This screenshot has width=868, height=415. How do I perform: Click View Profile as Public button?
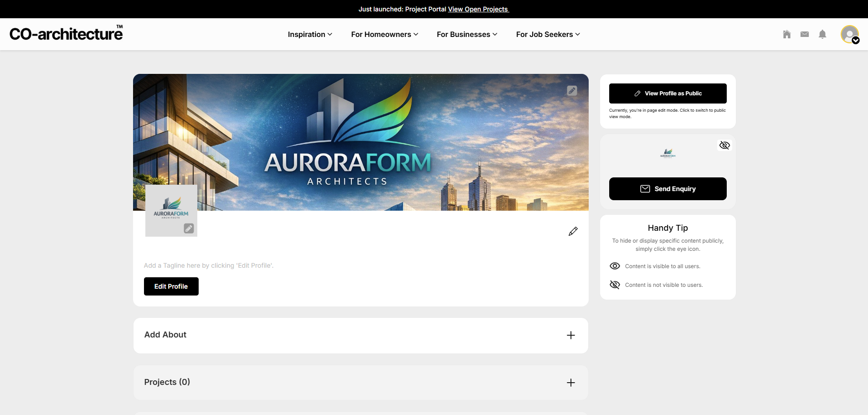(x=668, y=93)
